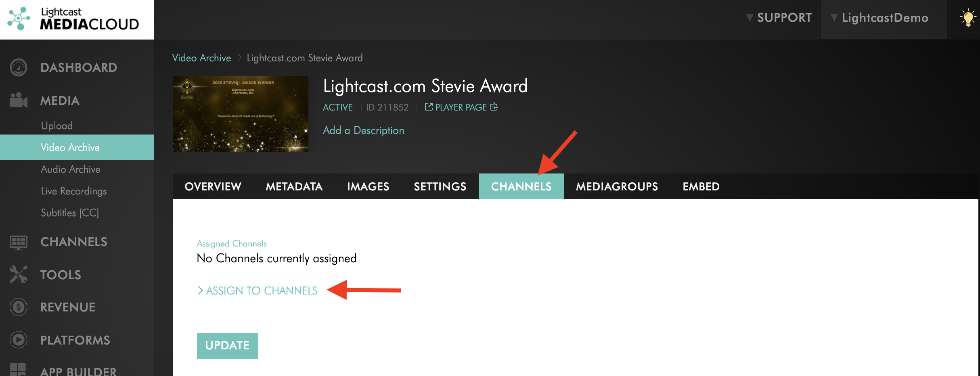Click the Revenue dollar icon
Screen dimensions: 980x376
pyautogui.click(x=19, y=307)
